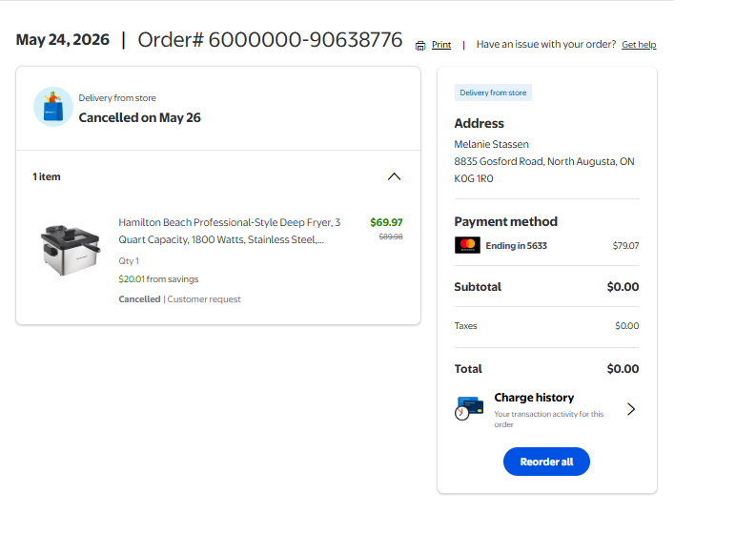
Task: Collapse the 1 item section chevron
Action: [x=394, y=176]
